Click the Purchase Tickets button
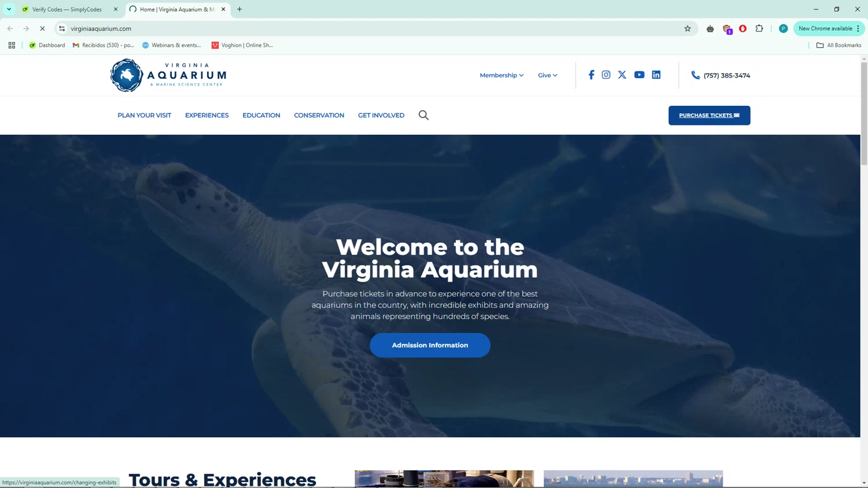The width and height of the screenshot is (868, 488). (x=709, y=115)
